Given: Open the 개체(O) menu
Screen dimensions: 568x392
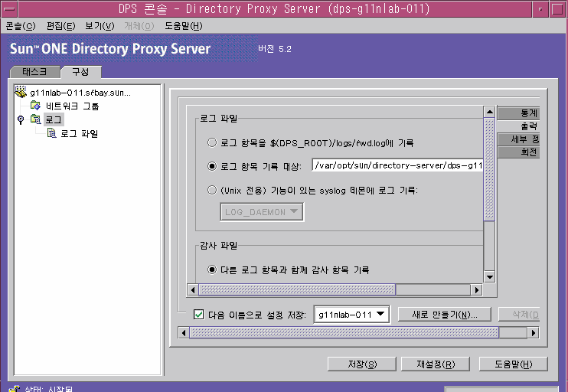Looking at the screenshot, I should pos(139,26).
